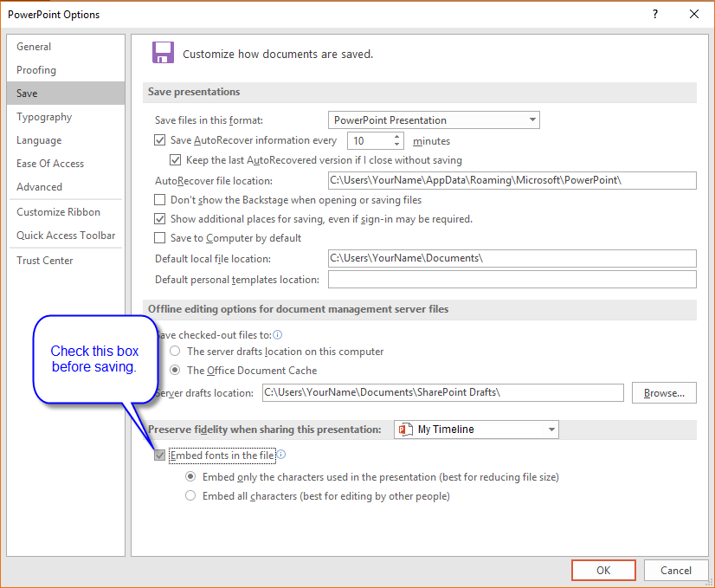This screenshot has height=588, width=715.
Task: Click the Cancel button
Action: [676, 570]
